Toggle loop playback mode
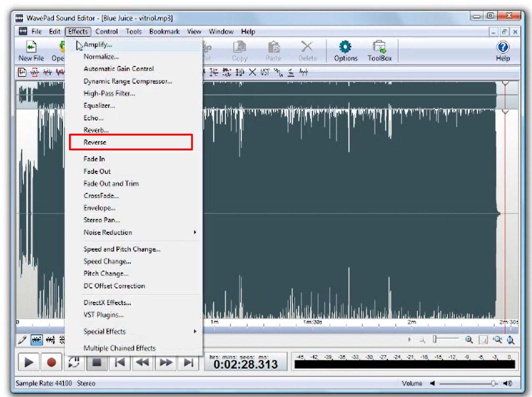532x397 pixels. 74,362
